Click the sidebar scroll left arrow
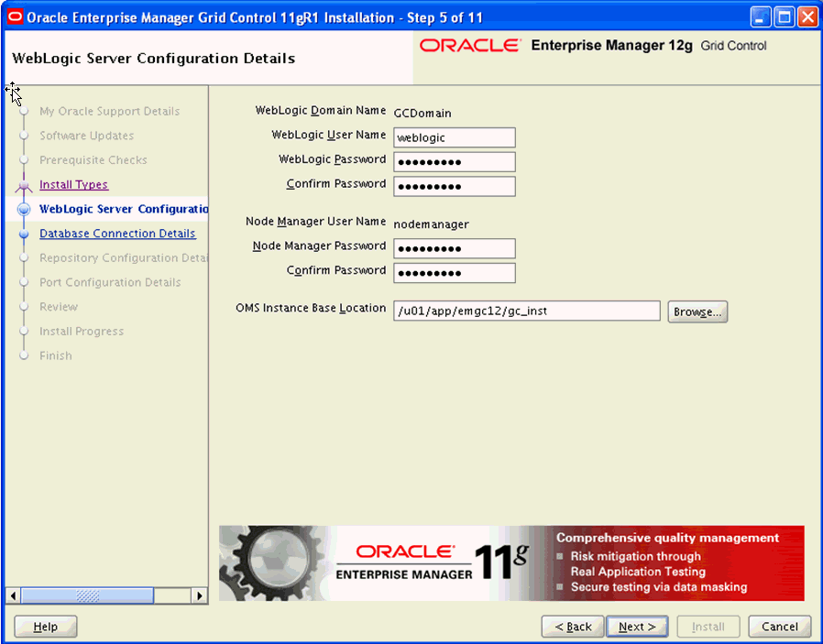The width and height of the screenshot is (823, 644). click(x=13, y=595)
